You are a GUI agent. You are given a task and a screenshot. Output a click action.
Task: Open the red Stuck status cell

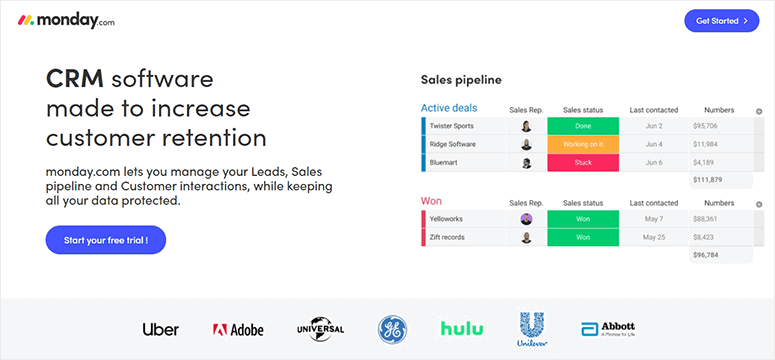(x=583, y=163)
